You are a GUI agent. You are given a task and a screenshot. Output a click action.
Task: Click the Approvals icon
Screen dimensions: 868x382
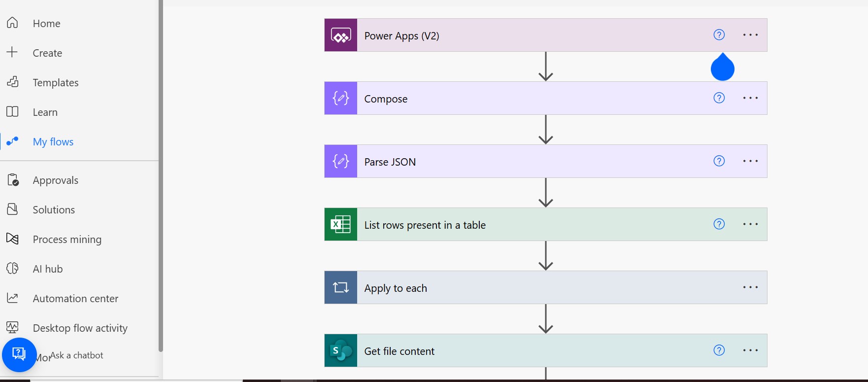tap(13, 180)
